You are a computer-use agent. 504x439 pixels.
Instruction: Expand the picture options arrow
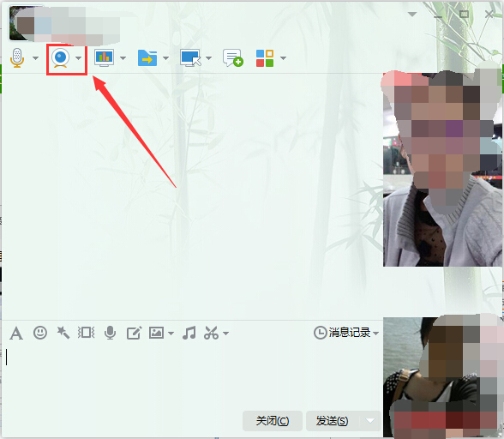click(x=171, y=334)
